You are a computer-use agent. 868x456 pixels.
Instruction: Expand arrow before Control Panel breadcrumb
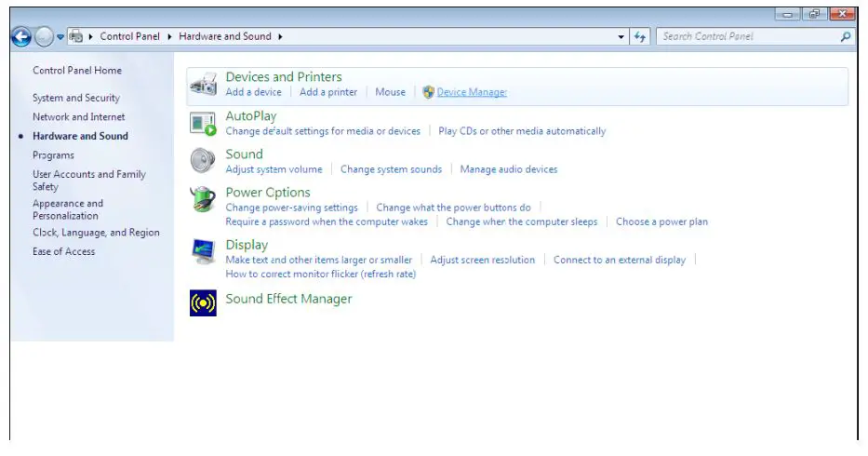91,36
